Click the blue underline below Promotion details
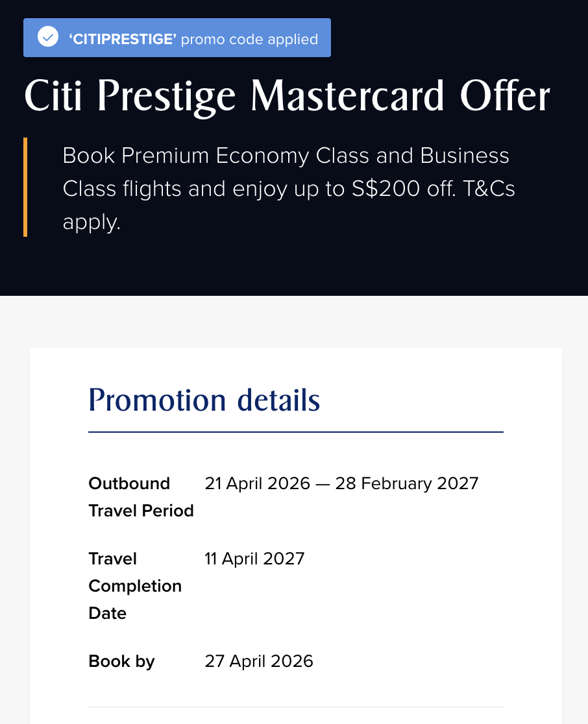This screenshot has width=588, height=724. (x=296, y=431)
